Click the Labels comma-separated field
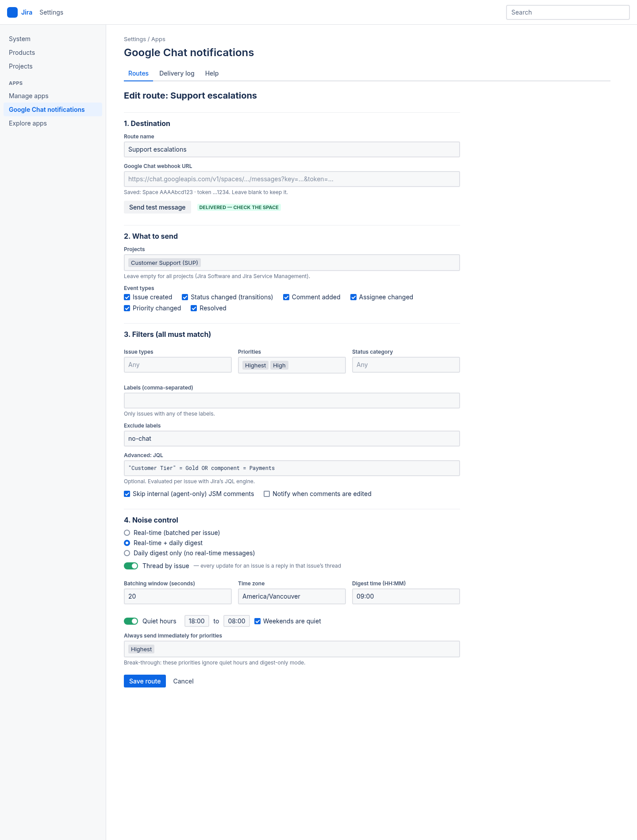This screenshot has width=637, height=840. pos(292,401)
